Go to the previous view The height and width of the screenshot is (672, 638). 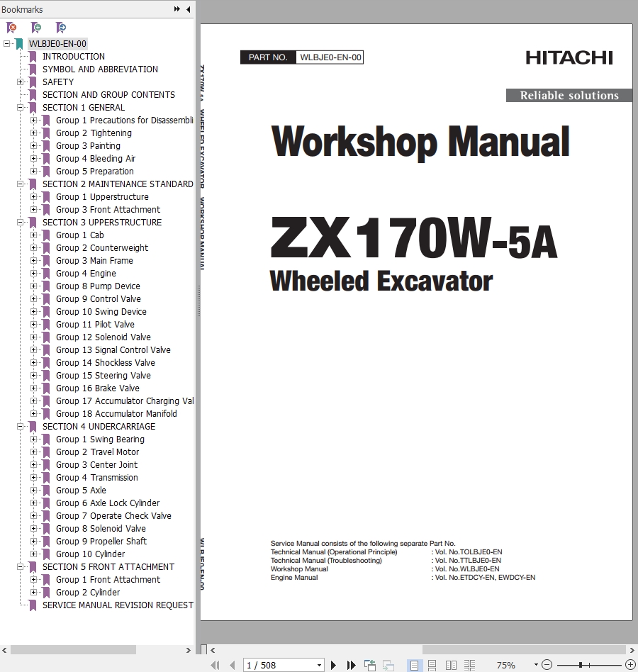[370, 665]
